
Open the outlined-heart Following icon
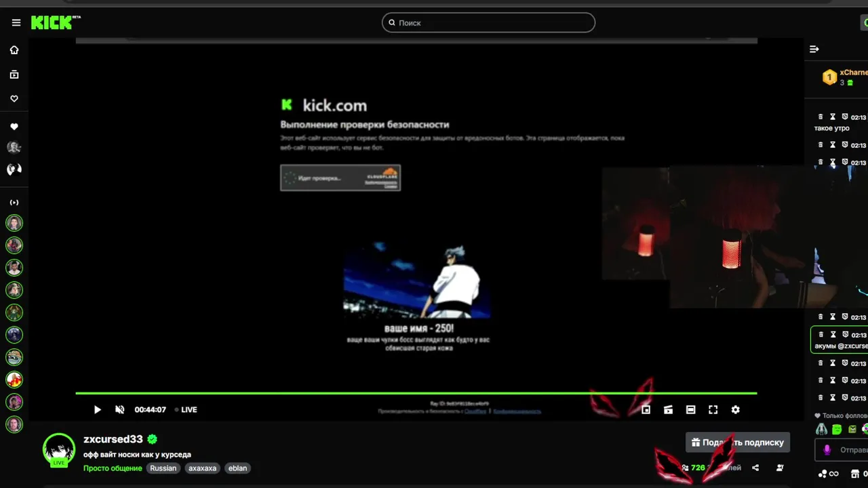[14, 99]
